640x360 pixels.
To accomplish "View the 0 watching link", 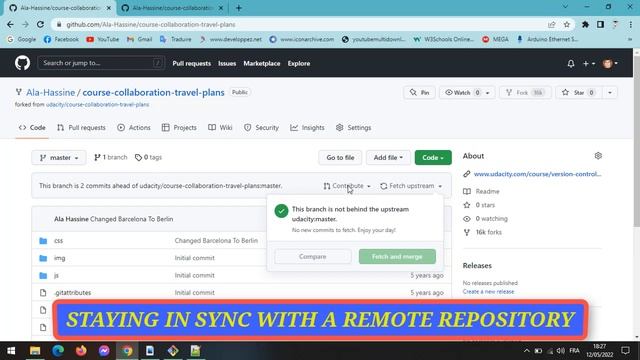I will pyautogui.click(x=491, y=219).
